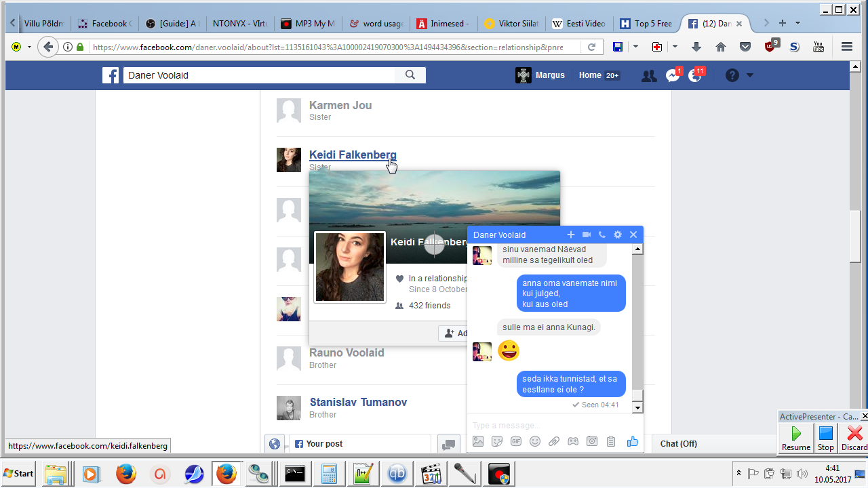Expand the Facebook account dropdown arrow

click(x=749, y=75)
